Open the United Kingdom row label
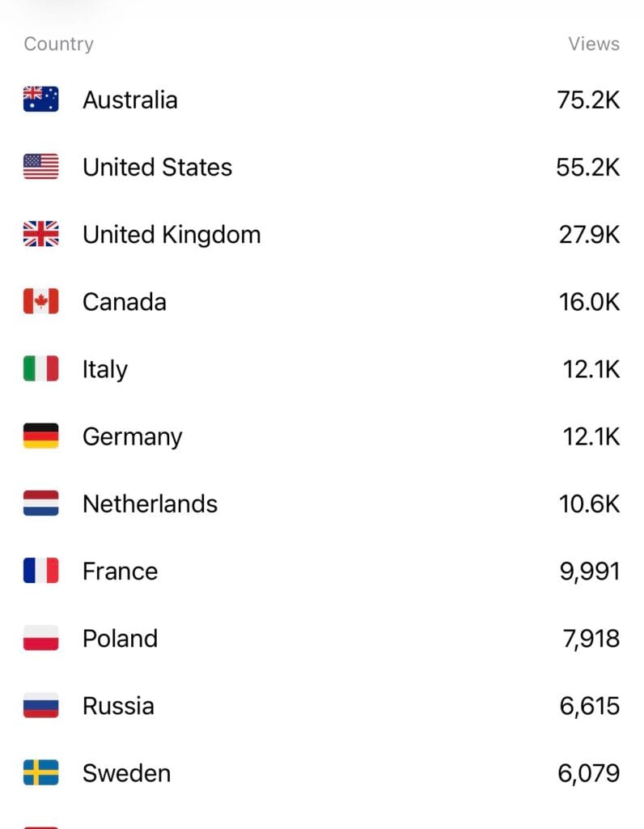The height and width of the screenshot is (829, 644). [x=172, y=235]
